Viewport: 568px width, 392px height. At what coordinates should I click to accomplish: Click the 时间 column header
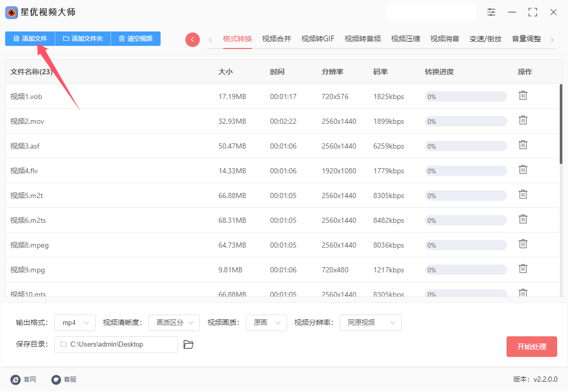(277, 72)
